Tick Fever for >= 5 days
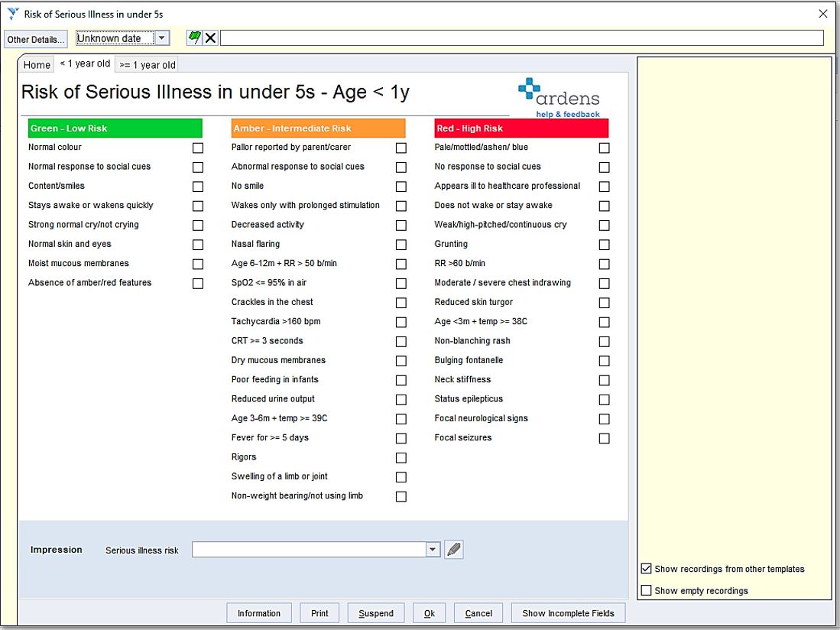Screen dimensions: 840x630 pyautogui.click(x=401, y=438)
